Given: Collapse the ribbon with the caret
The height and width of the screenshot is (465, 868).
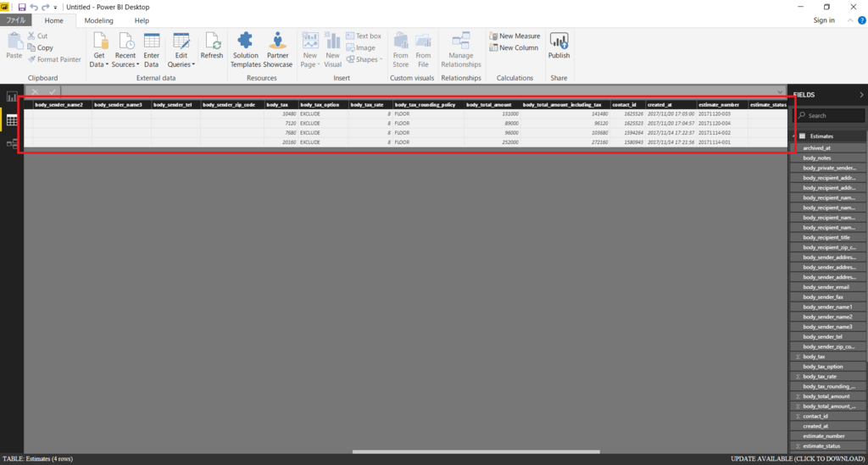Looking at the screenshot, I should point(849,20).
